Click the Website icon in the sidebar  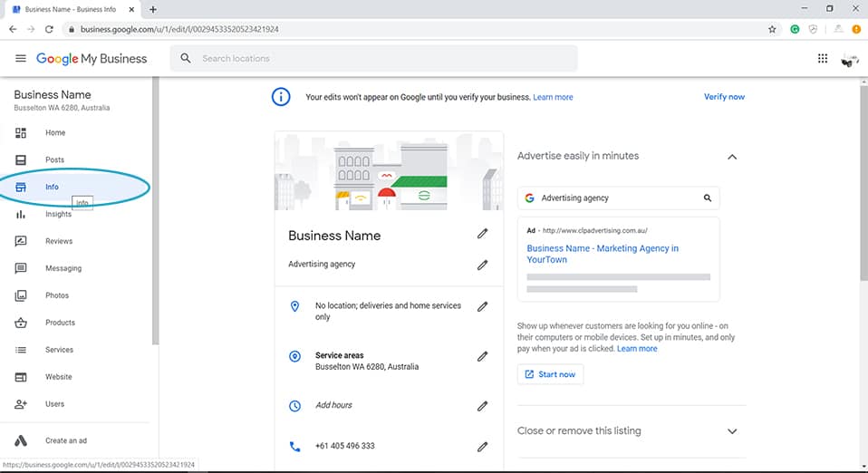21,377
